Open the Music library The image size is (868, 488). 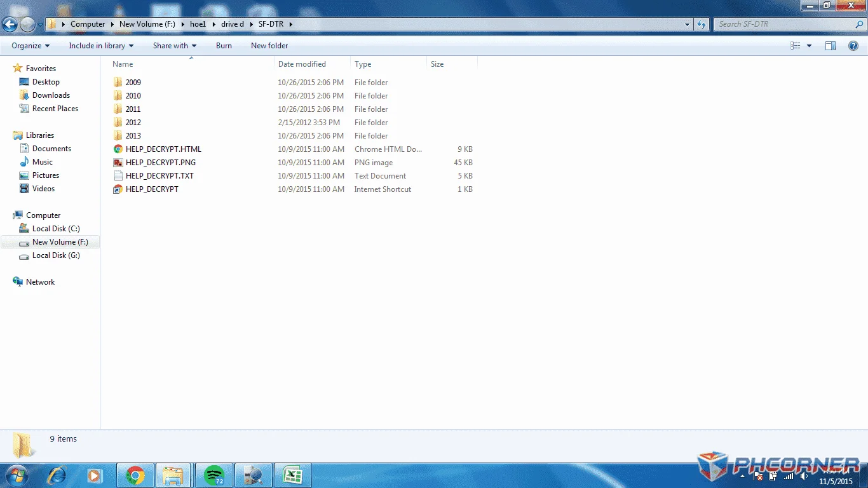(43, 162)
